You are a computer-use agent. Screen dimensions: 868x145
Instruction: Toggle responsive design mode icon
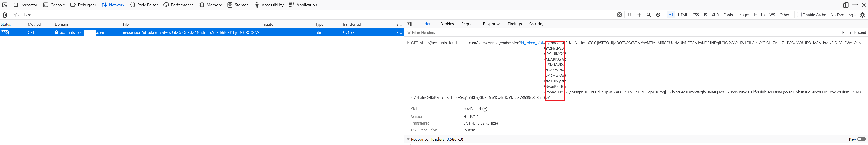tap(845, 5)
